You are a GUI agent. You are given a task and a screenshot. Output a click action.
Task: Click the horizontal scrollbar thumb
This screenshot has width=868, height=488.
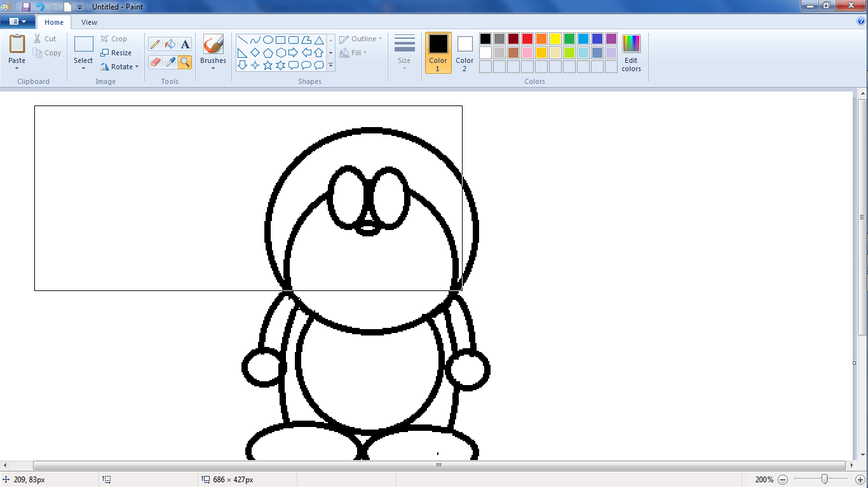click(439, 465)
